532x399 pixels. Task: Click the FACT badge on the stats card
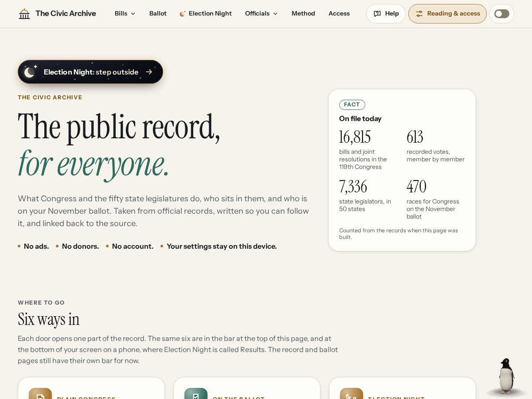point(352,105)
